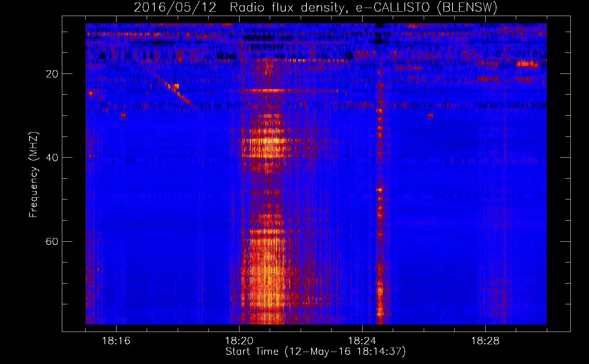Click the y-axis frequency label 40
The image size is (589, 364).
52,158
